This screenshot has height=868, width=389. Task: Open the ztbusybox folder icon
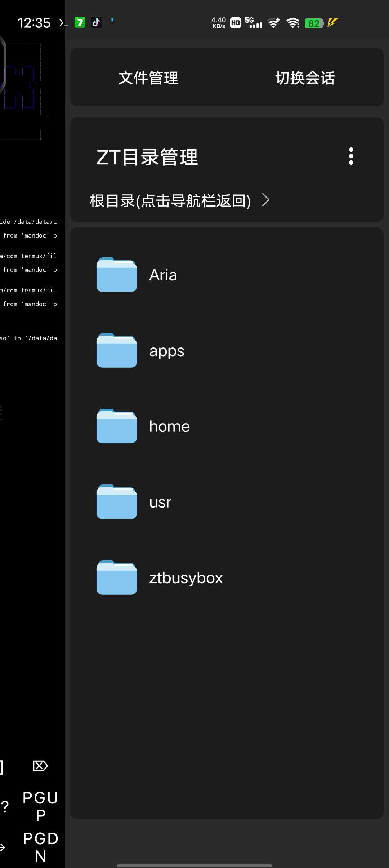[116, 577]
